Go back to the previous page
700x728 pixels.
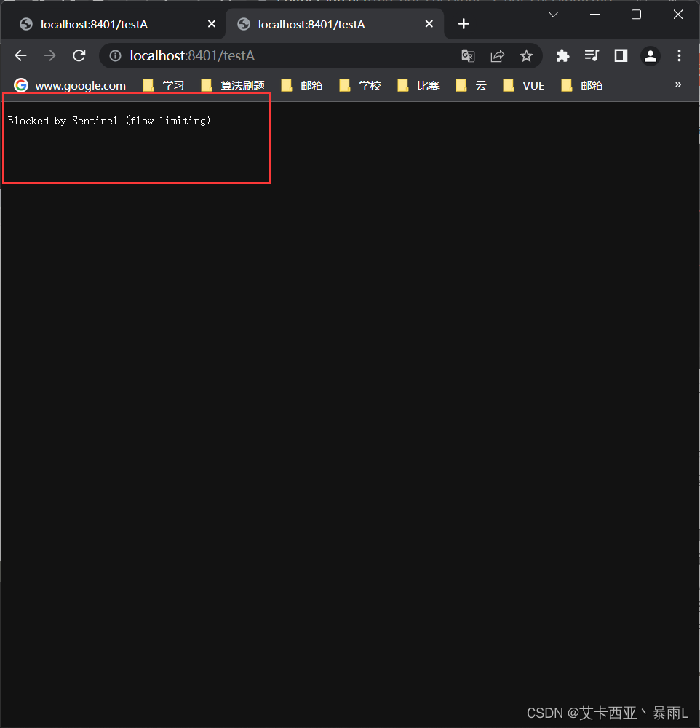click(x=21, y=56)
